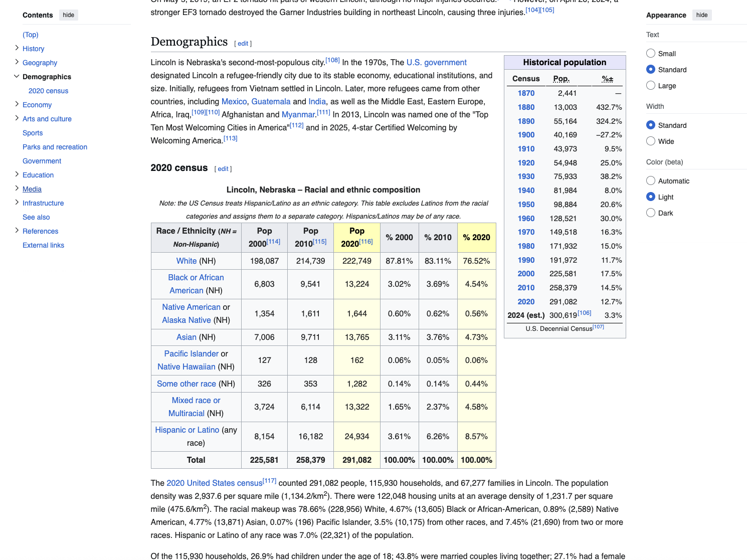
Task: Collapse the Demographics section in contents
Action: click(x=17, y=76)
